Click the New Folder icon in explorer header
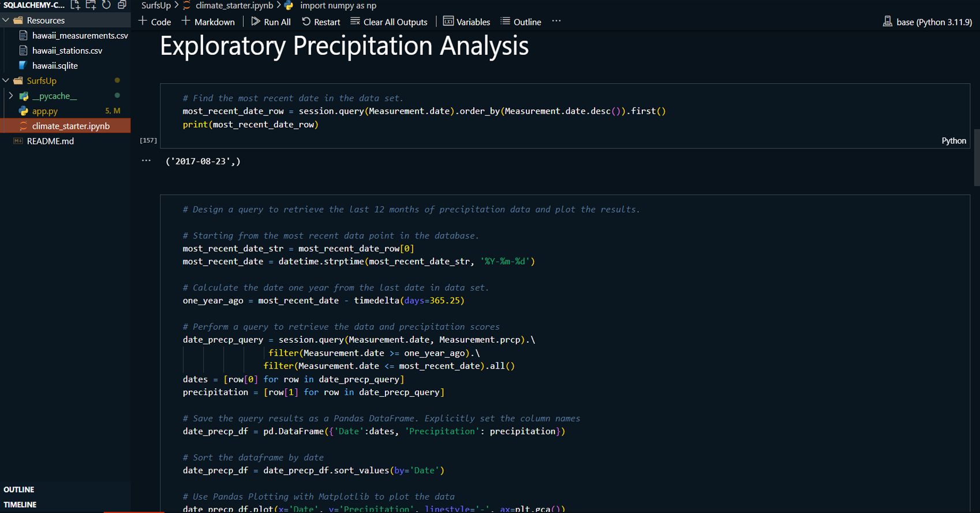Viewport: 980px width, 513px height. [91, 5]
